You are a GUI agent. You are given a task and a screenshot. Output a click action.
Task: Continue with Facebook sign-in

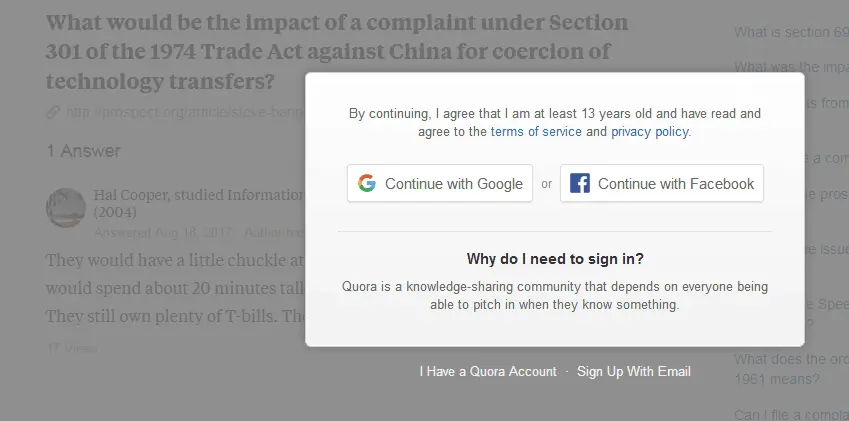[x=662, y=183]
